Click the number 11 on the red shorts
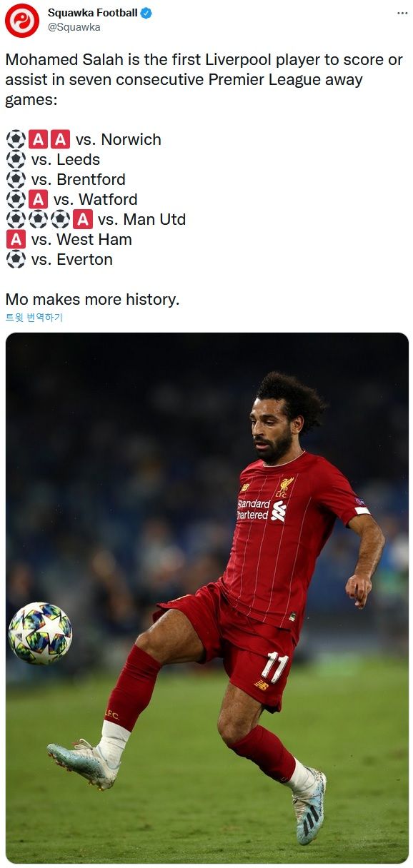This screenshot has height=868, width=413. 274,667
